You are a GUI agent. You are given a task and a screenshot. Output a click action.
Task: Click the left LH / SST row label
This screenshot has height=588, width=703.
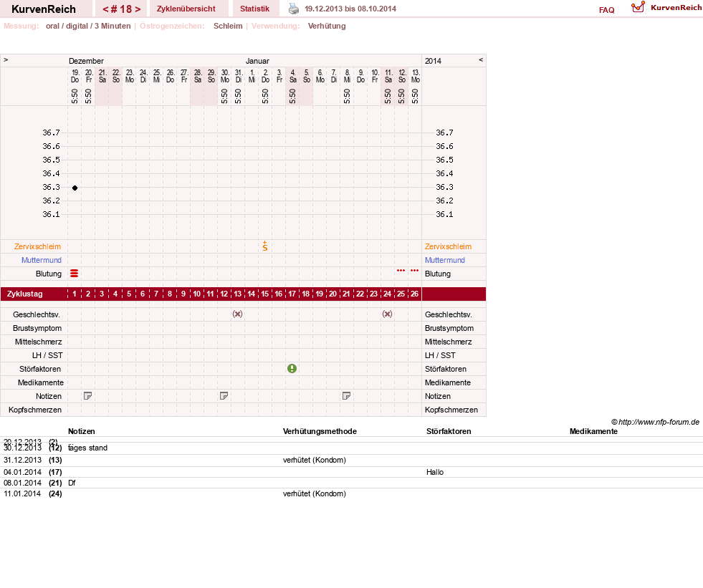[x=47, y=355]
